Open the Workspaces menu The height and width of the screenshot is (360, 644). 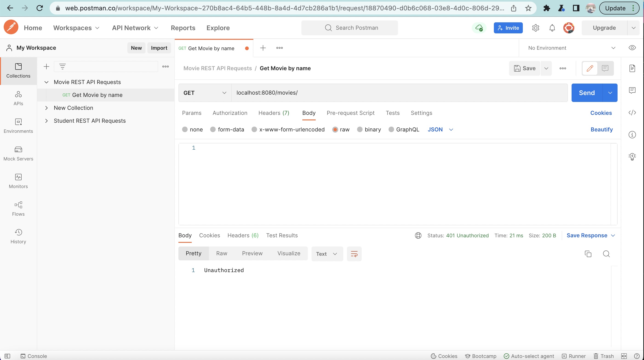[76, 28]
